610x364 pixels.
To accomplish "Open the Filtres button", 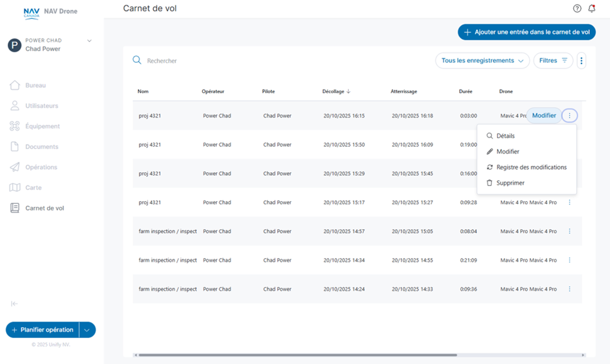I will coord(553,60).
